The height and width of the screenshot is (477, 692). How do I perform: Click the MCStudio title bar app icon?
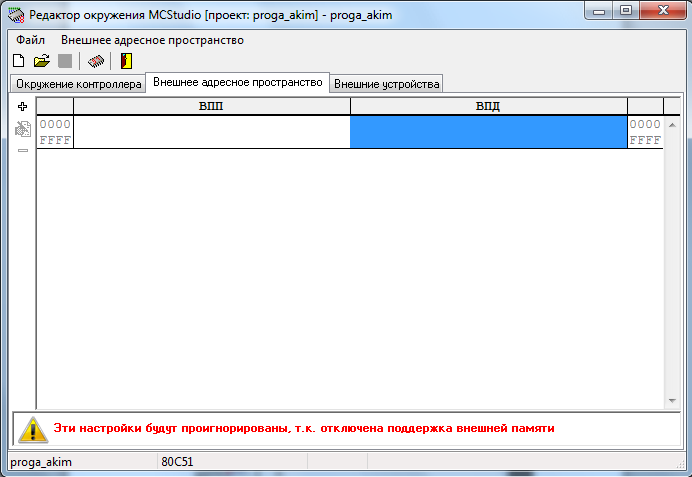point(16,15)
